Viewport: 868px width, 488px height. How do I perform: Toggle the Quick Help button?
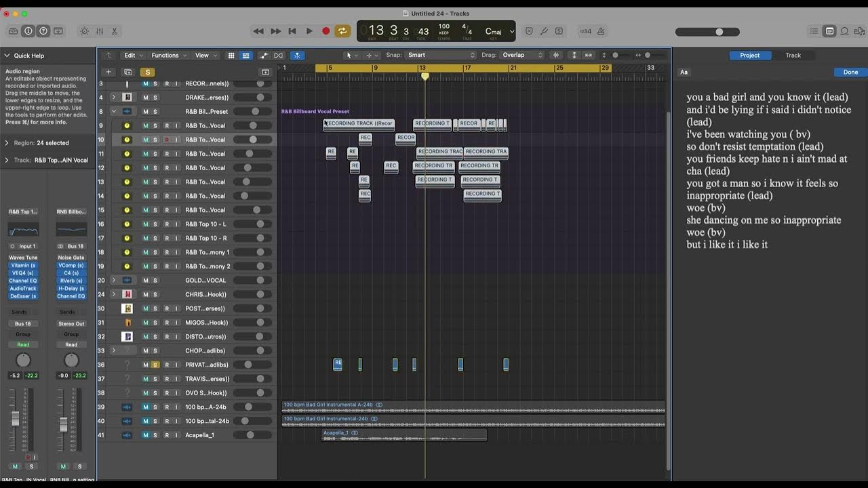(43, 31)
